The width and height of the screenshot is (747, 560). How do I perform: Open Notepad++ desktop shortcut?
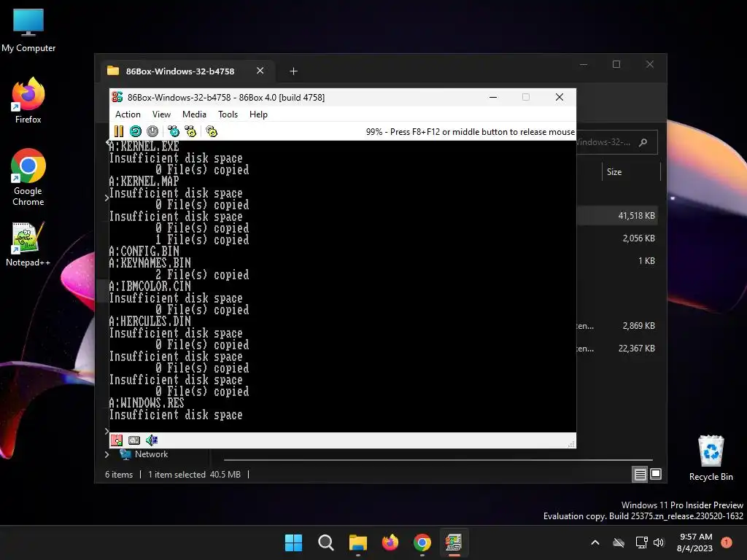[28, 244]
